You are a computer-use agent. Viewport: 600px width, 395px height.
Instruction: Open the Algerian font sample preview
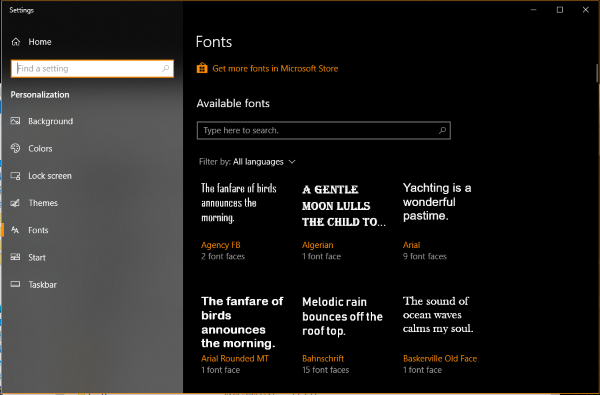(x=344, y=206)
